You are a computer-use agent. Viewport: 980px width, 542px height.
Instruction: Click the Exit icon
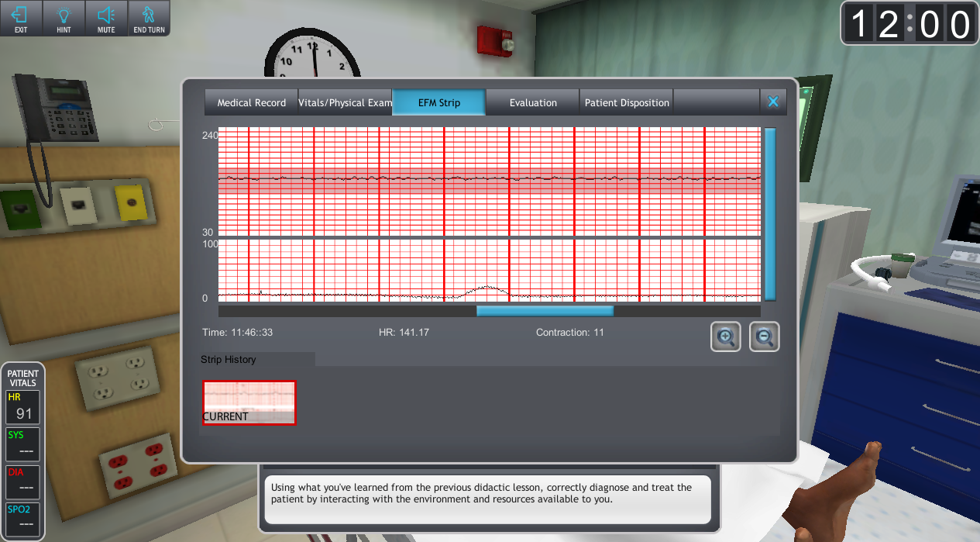click(x=20, y=19)
